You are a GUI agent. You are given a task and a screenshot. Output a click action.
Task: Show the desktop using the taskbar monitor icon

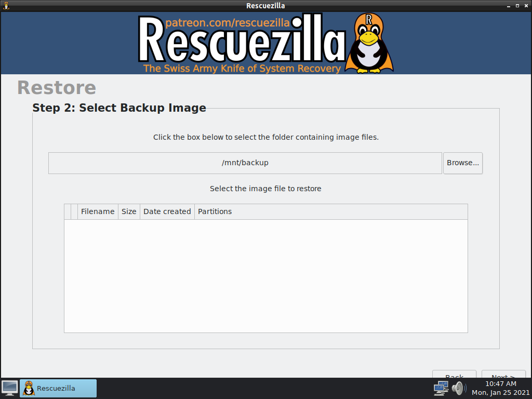click(x=10, y=388)
